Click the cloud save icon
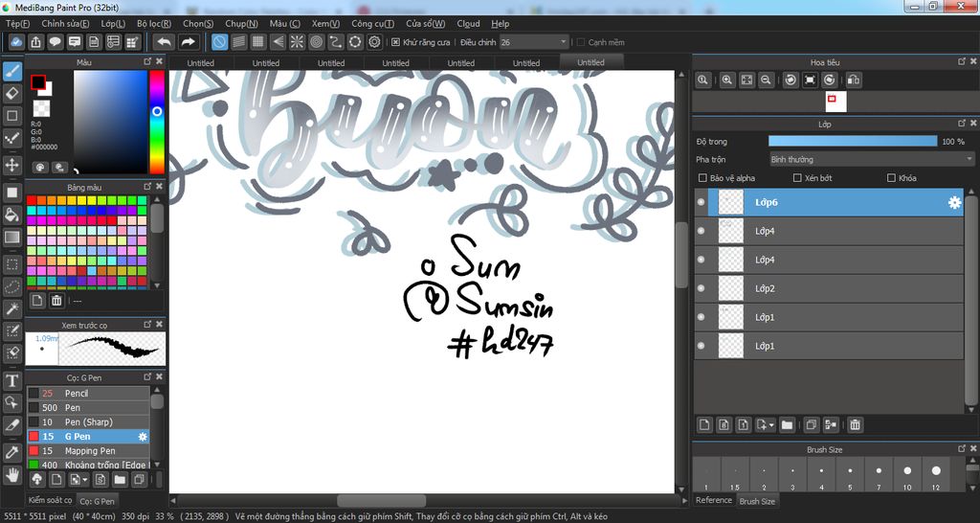The image size is (980, 523). [17, 42]
